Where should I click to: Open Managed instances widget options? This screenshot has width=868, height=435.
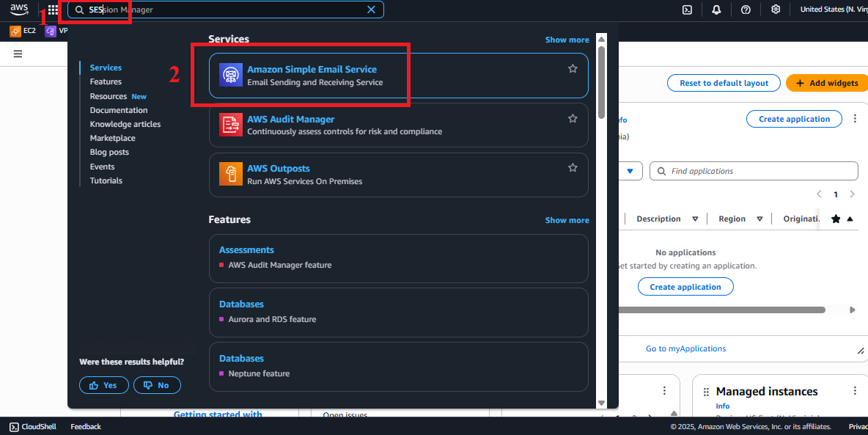tap(855, 391)
